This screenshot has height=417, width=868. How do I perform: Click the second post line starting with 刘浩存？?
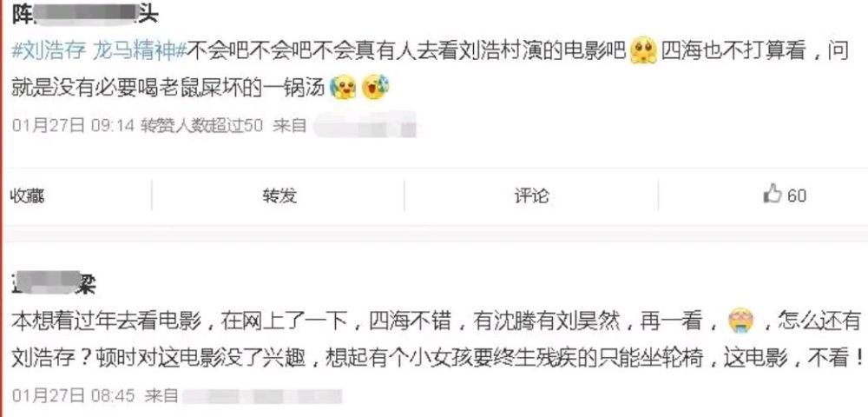click(437, 359)
